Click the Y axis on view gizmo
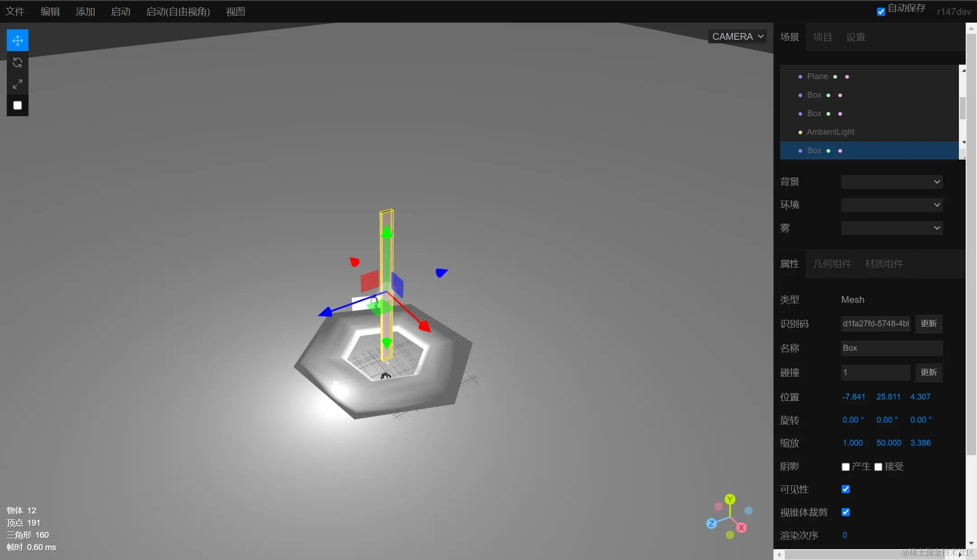Viewport: 977px width, 560px height. tap(730, 499)
